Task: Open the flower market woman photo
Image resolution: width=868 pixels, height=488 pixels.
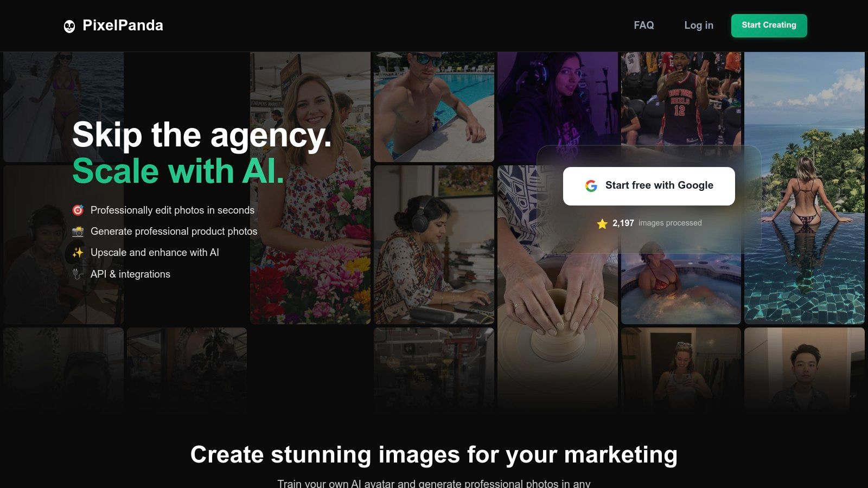Action: click(x=310, y=188)
